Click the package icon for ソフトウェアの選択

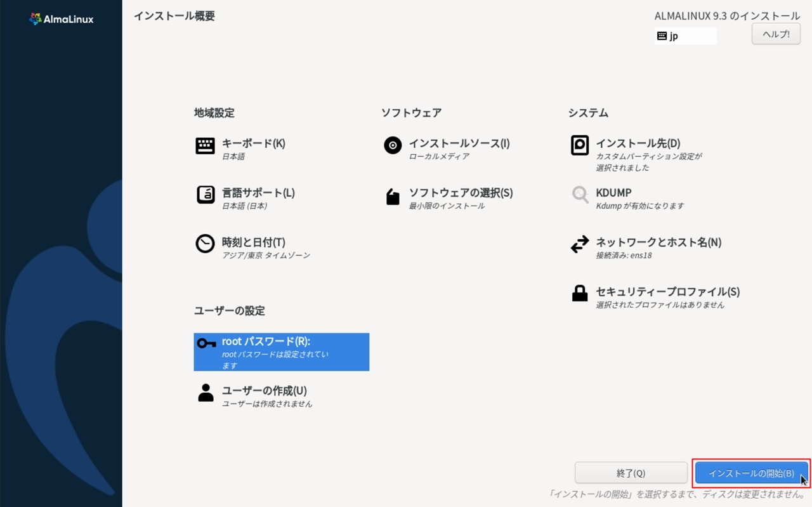393,196
